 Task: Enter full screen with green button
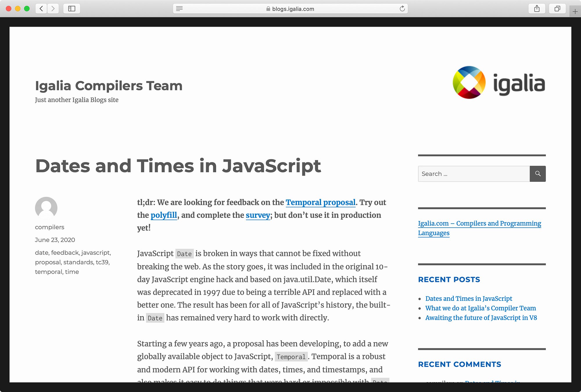click(27, 9)
